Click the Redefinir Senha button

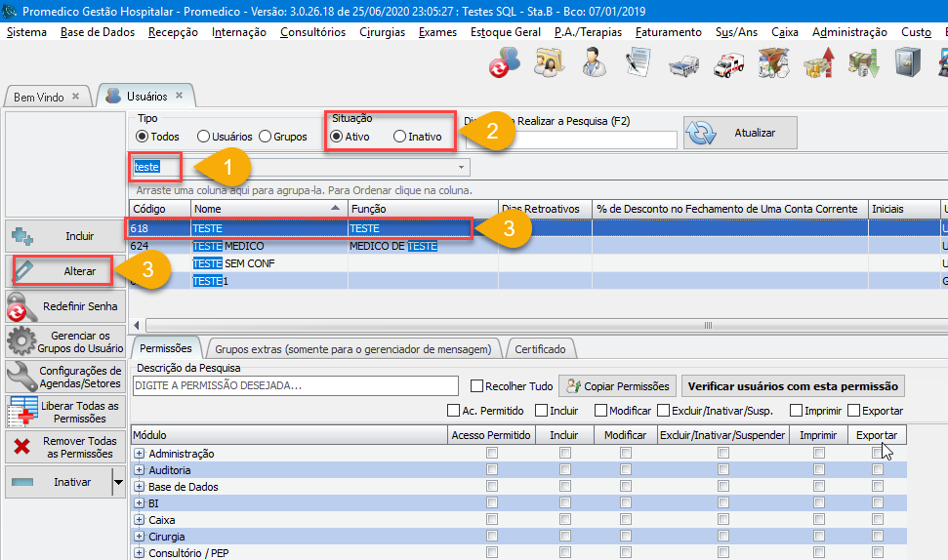pos(64,306)
